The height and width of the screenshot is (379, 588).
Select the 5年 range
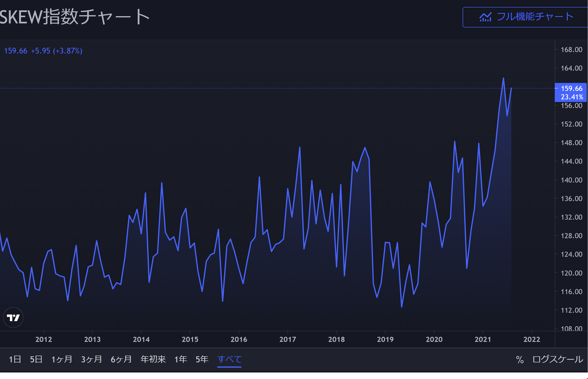202,359
